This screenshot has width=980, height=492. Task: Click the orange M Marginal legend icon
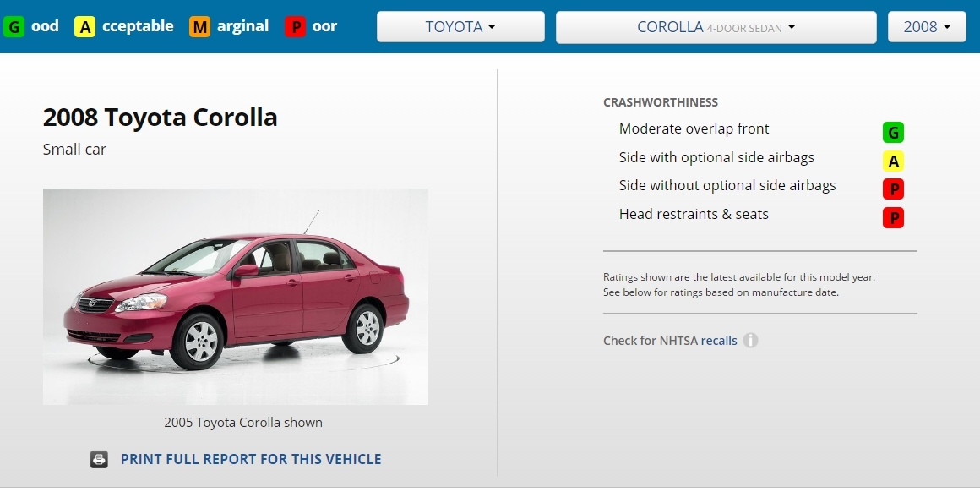(200, 26)
